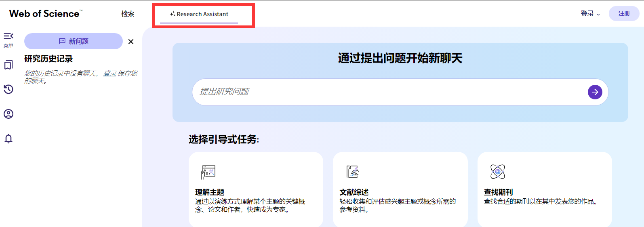Image resolution: width=644 pixels, height=227 pixels.
Task: Open the 检索 search tab
Action: click(x=128, y=14)
